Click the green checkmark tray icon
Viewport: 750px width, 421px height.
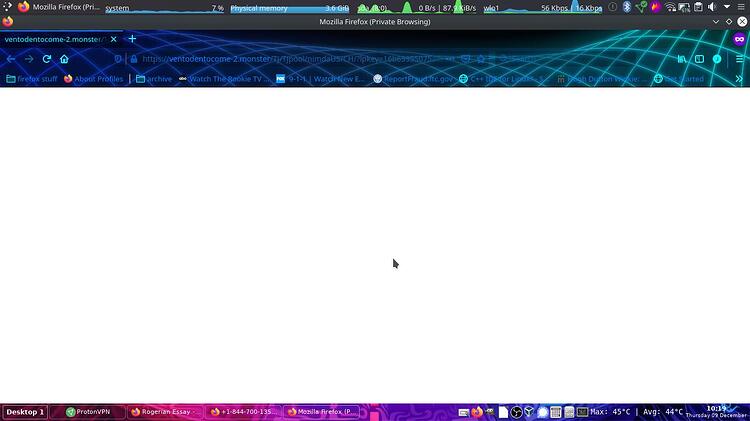pos(641,7)
